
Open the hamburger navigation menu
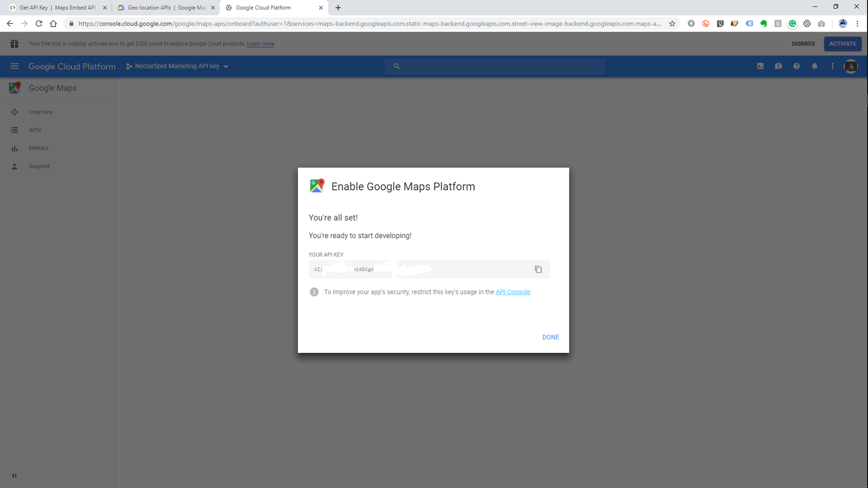(15, 66)
